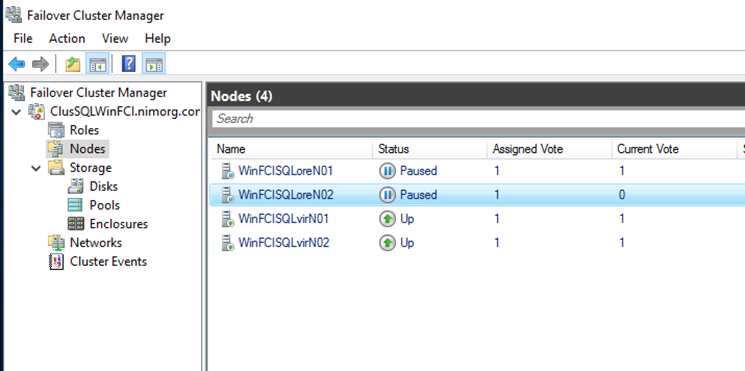Sort by the Assigned Vote column header
The height and width of the screenshot is (371, 745).
(550, 149)
